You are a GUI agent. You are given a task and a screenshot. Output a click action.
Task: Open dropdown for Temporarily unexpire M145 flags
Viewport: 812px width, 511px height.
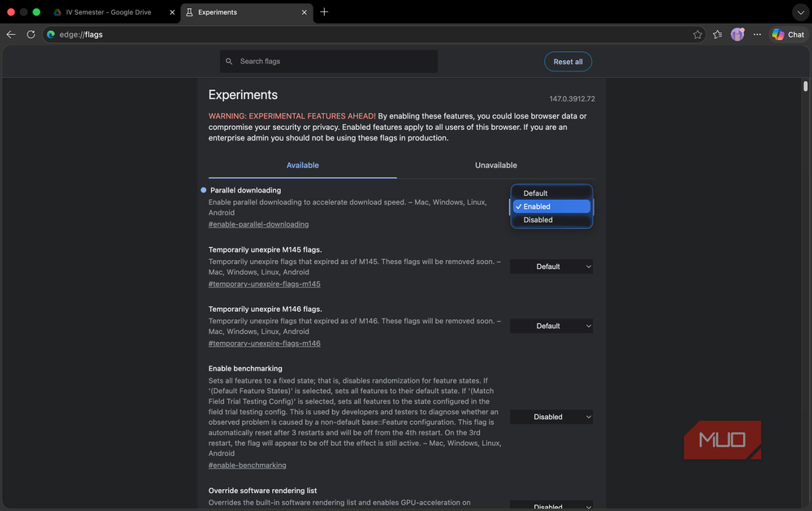[551, 266]
